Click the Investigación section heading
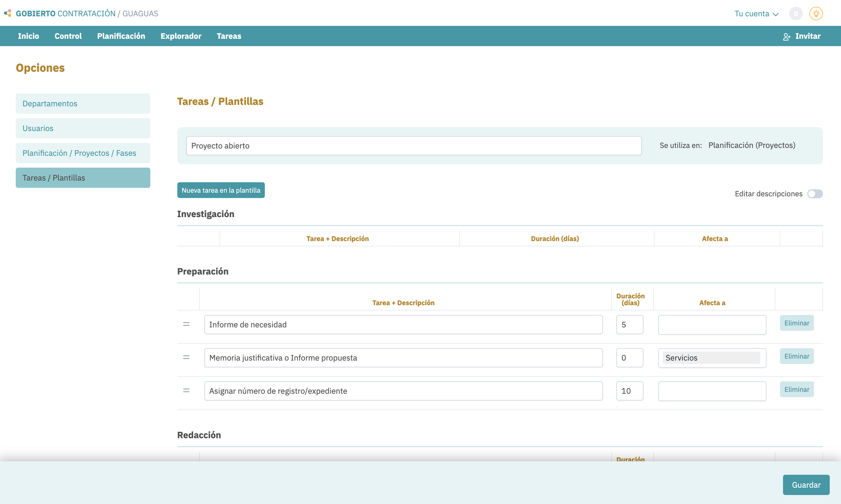This screenshot has height=504, width=841. 205,214
